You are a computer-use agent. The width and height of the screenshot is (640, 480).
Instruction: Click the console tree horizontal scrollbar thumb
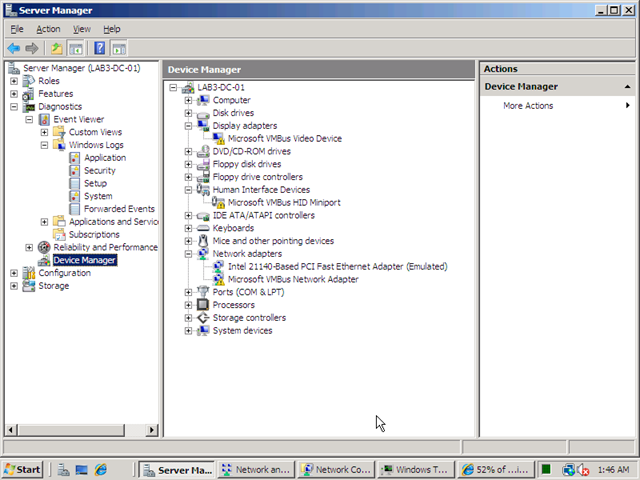(x=71, y=430)
